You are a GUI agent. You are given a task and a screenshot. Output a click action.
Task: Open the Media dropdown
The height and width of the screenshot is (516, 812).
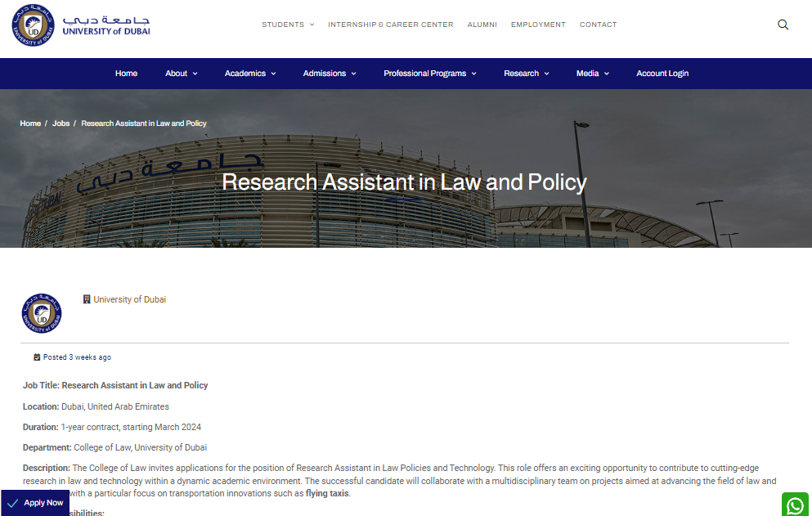point(592,74)
